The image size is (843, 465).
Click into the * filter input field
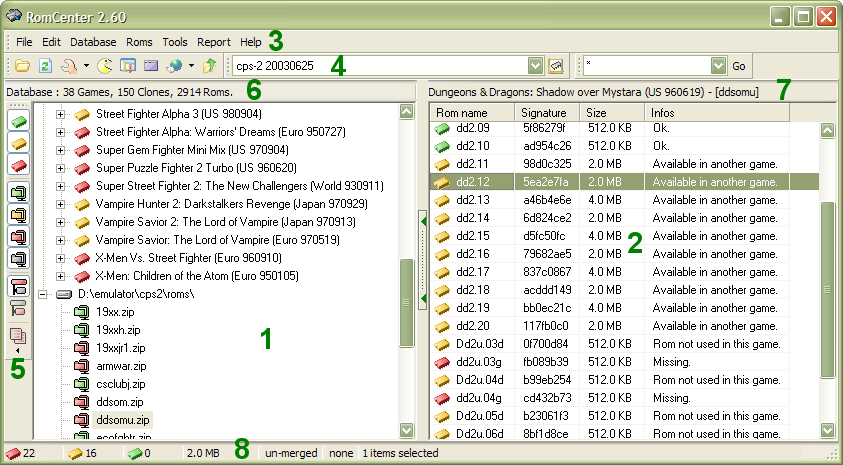tap(647, 66)
